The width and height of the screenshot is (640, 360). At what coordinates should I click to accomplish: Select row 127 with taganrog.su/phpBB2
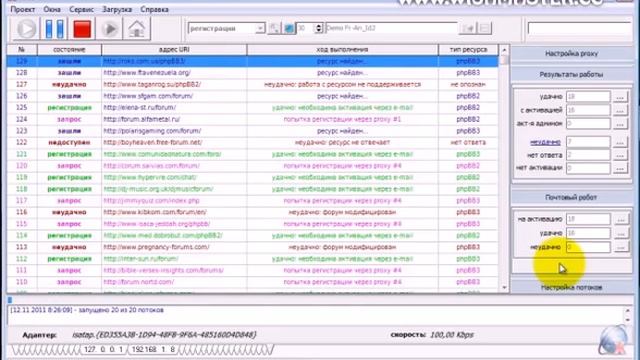point(252,84)
